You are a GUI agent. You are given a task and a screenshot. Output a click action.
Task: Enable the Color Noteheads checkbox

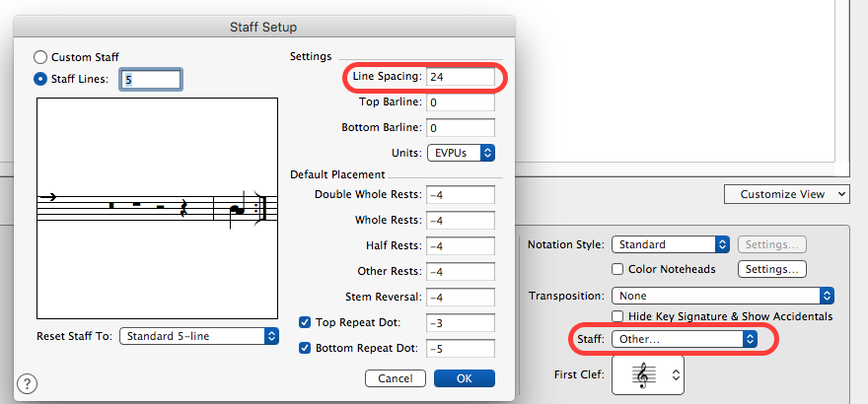[x=618, y=269]
